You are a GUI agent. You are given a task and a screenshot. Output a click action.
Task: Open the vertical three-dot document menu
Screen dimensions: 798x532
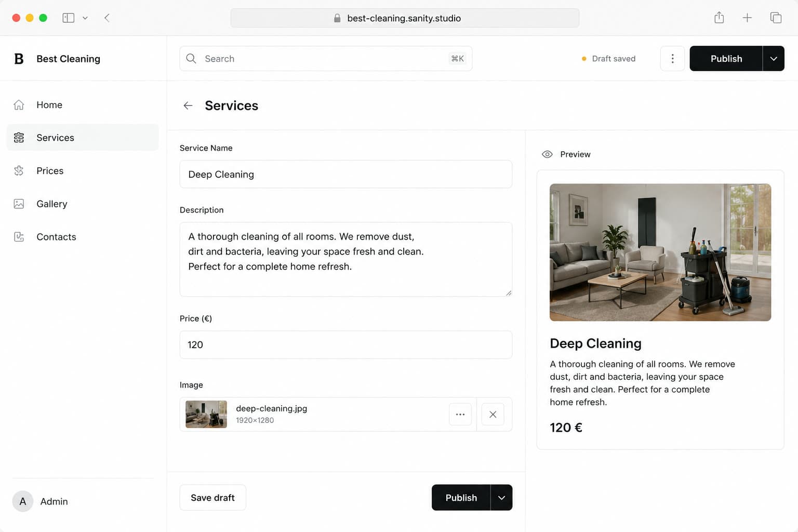pos(672,59)
